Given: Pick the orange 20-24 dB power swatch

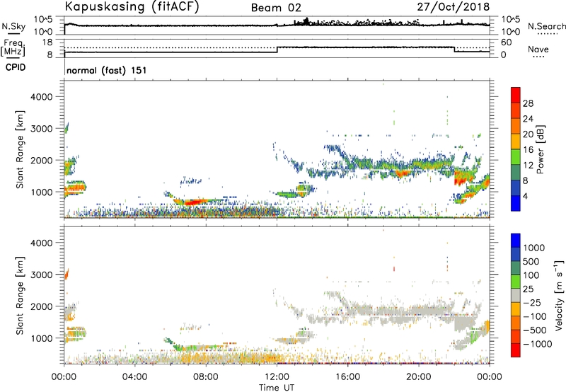Looking at the screenshot, I should tap(516, 126).
